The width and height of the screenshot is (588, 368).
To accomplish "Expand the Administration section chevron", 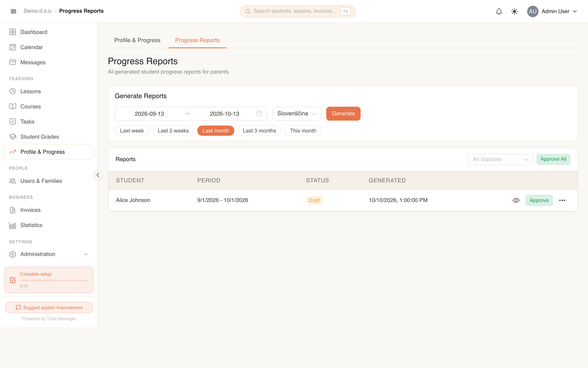I will [x=86, y=254].
